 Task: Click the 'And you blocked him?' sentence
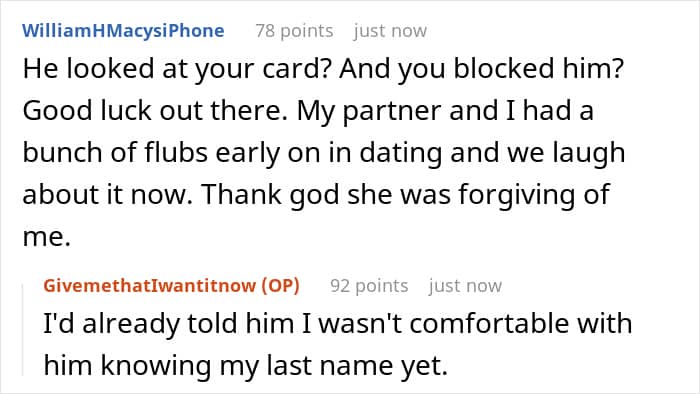(481, 69)
